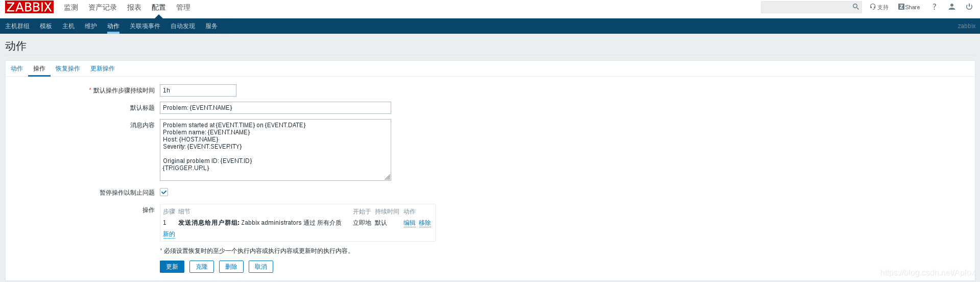Open the 报表 menu
The image size is (980, 282).
point(134,7)
